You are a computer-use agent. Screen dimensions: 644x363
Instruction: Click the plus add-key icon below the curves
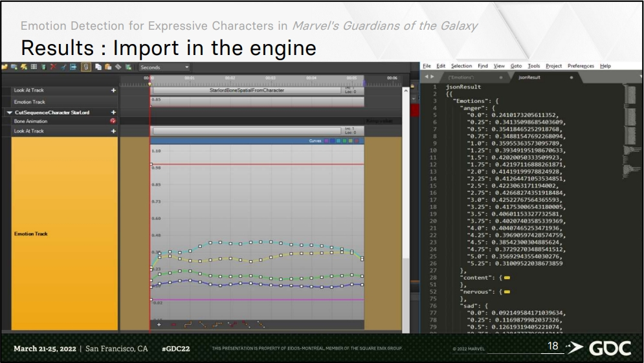pos(159,324)
